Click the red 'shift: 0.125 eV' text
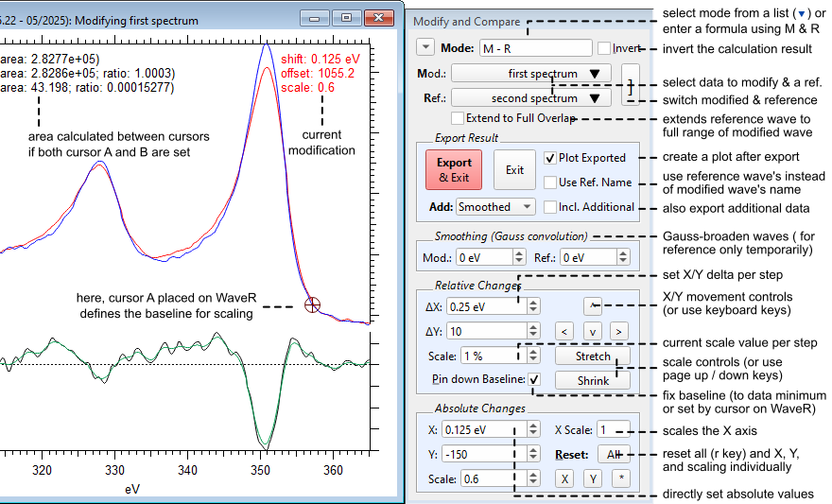The image size is (832, 504). click(x=321, y=59)
